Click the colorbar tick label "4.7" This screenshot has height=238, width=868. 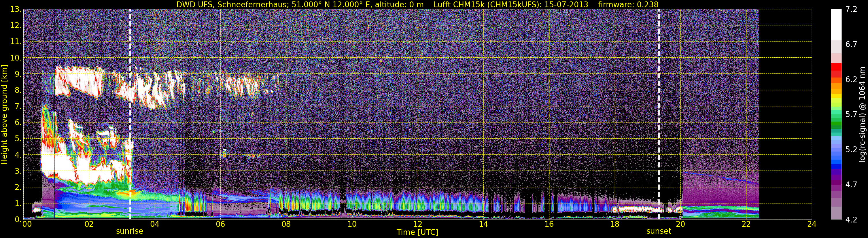coord(851,185)
